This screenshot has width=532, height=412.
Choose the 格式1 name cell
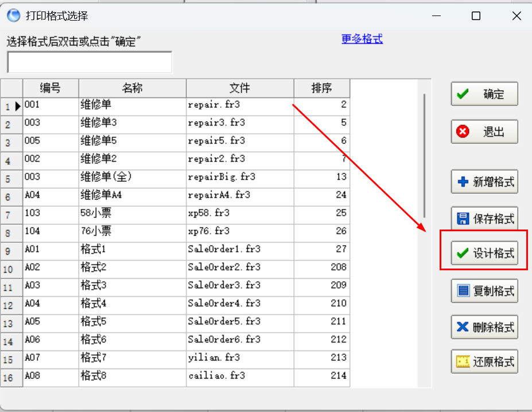[x=133, y=251]
